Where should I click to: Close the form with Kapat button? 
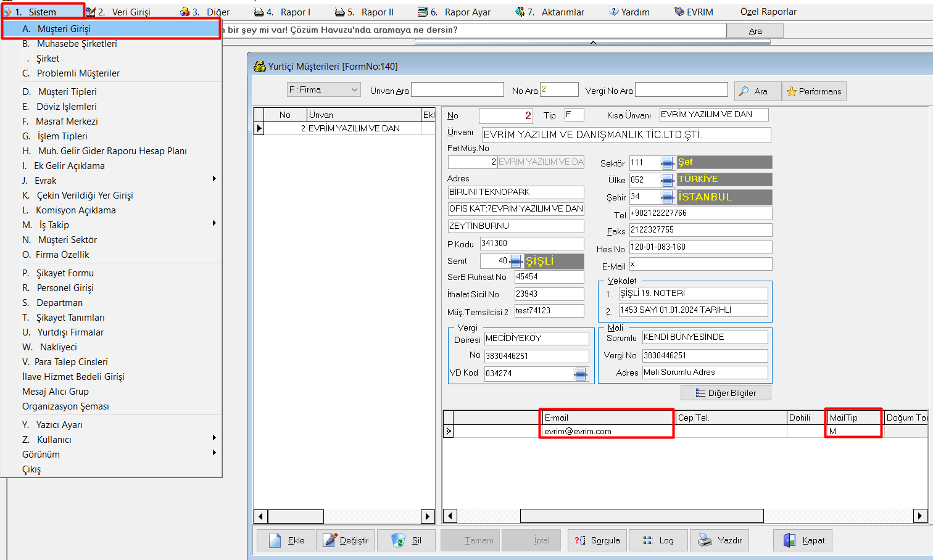803,540
